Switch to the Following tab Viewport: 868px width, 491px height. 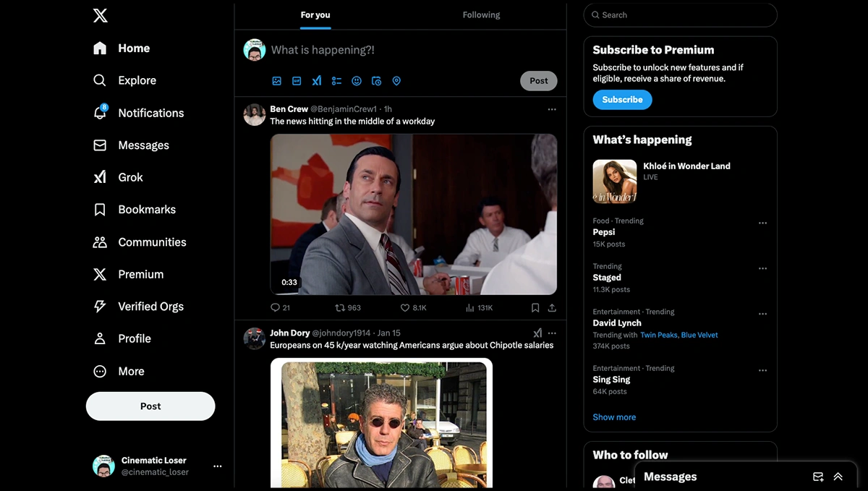[481, 15]
